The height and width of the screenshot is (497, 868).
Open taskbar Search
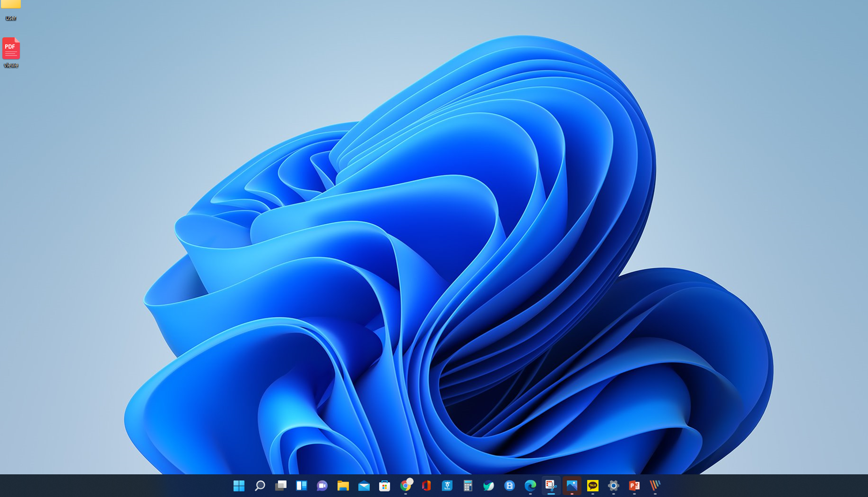point(260,486)
